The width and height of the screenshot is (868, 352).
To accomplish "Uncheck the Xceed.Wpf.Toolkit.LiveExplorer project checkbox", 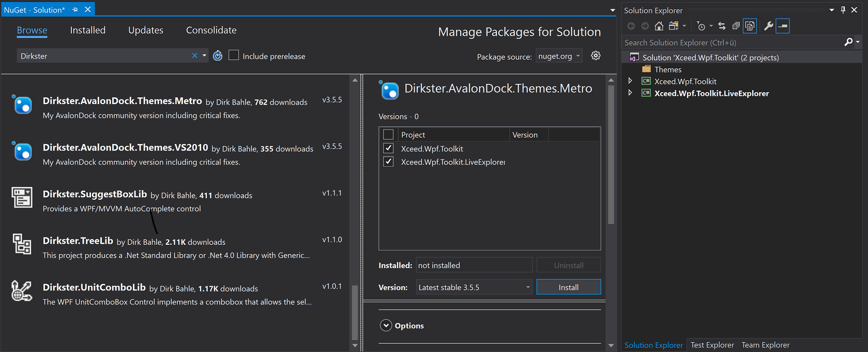I will coord(388,162).
